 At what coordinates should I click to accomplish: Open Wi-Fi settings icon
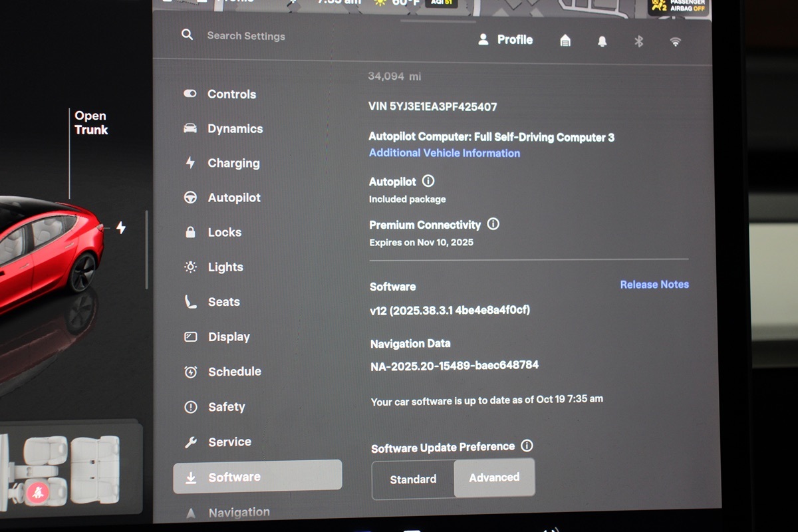click(675, 42)
